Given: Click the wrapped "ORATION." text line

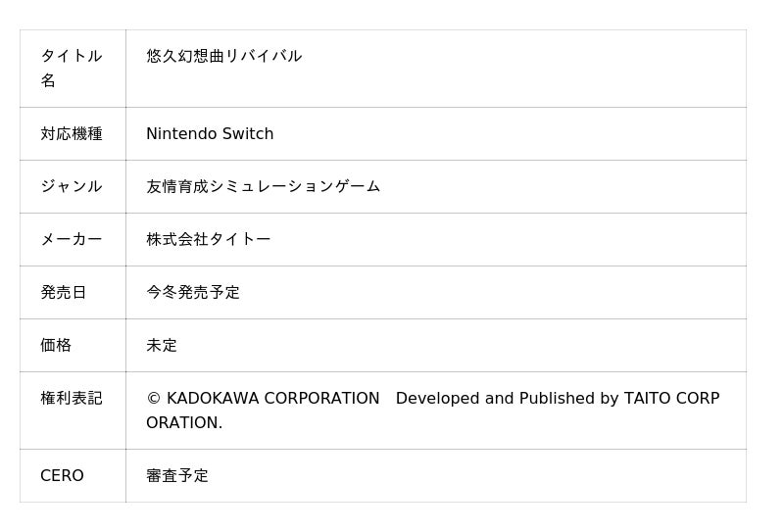Looking at the screenshot, I should tap(184, 423).
